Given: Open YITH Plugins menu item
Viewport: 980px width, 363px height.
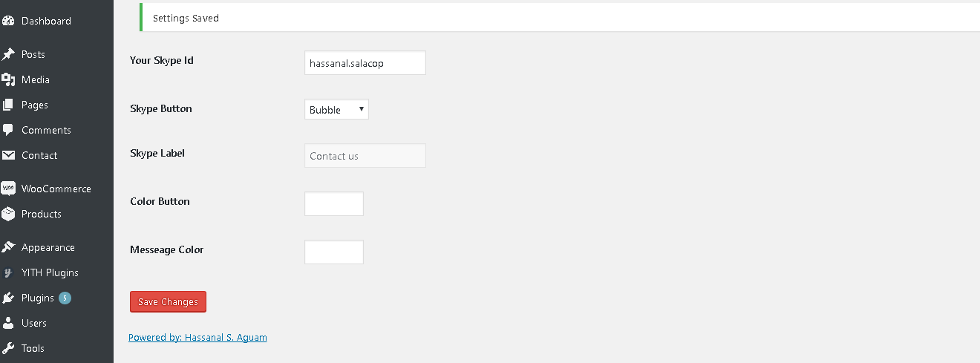Looking at the screenshot, I should tap(50, 272).
